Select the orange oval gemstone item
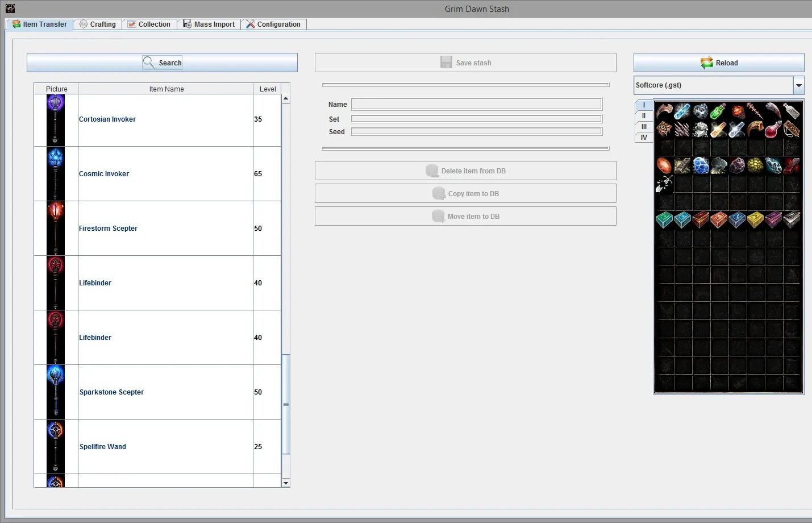 [664, 165]
